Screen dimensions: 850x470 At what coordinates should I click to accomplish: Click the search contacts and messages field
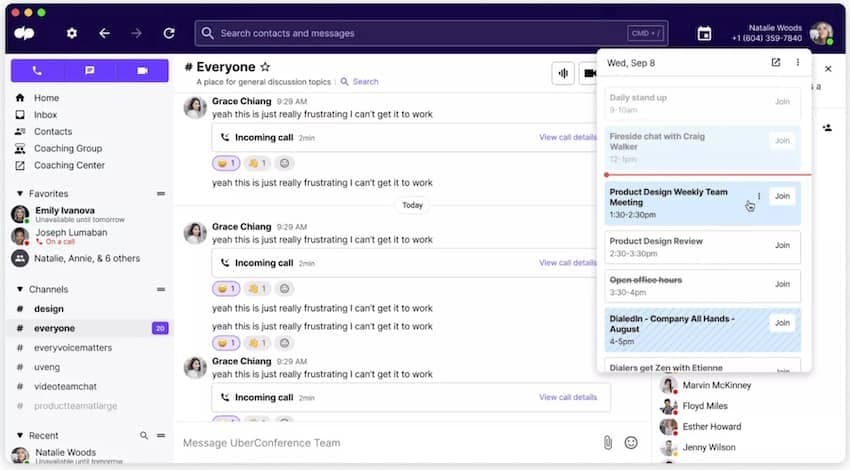coord(431,34)
